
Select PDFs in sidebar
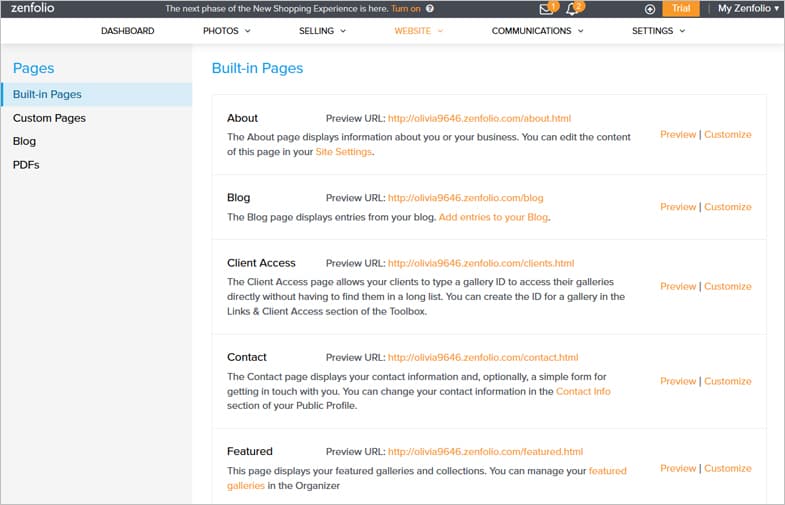click(26, 165)
